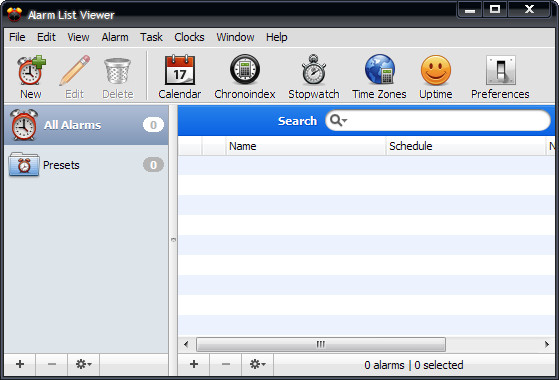Sort by Schedule column header

point(466,146)
